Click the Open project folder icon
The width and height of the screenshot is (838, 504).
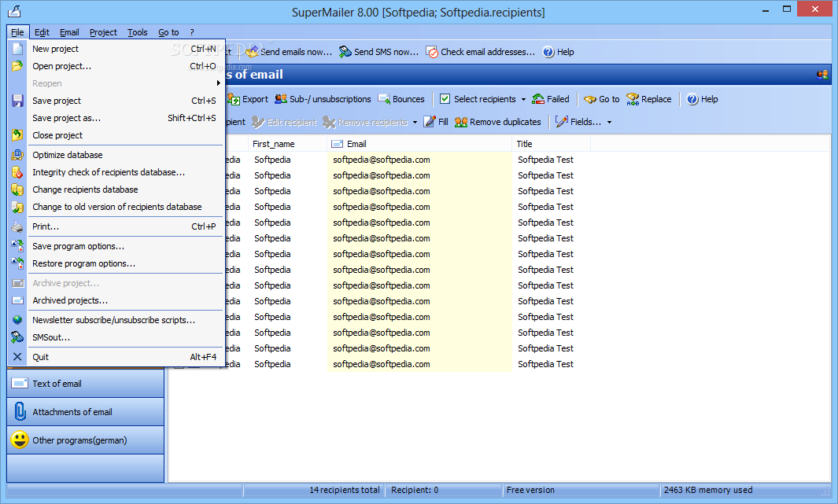17,66
